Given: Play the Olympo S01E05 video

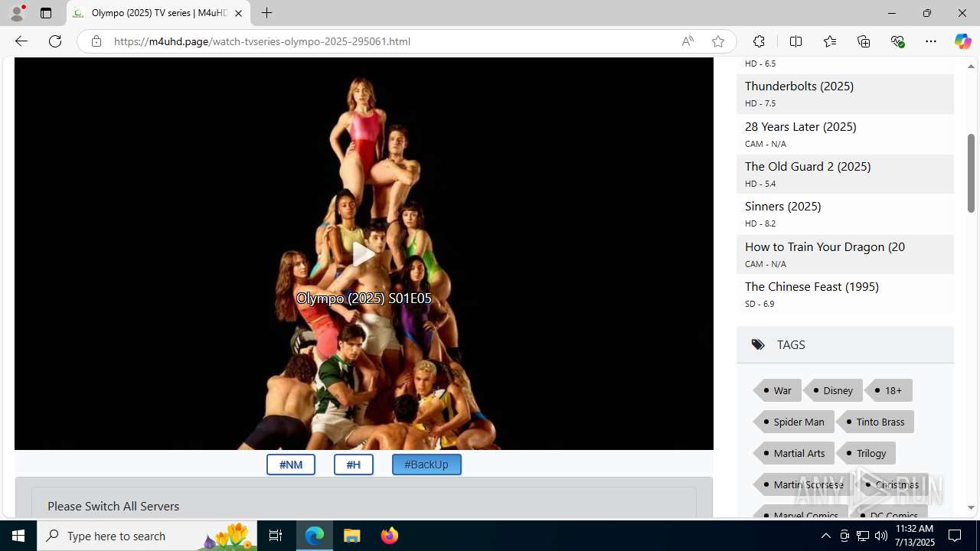Looking at the screenshot, I should pyautogui.click(x=364, y=254).
